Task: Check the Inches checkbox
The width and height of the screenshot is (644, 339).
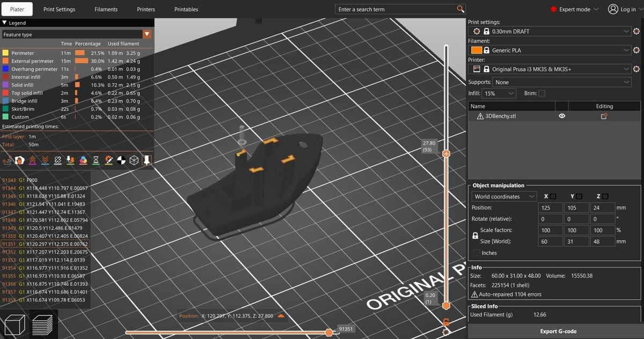Action: (x=477, y=253)
